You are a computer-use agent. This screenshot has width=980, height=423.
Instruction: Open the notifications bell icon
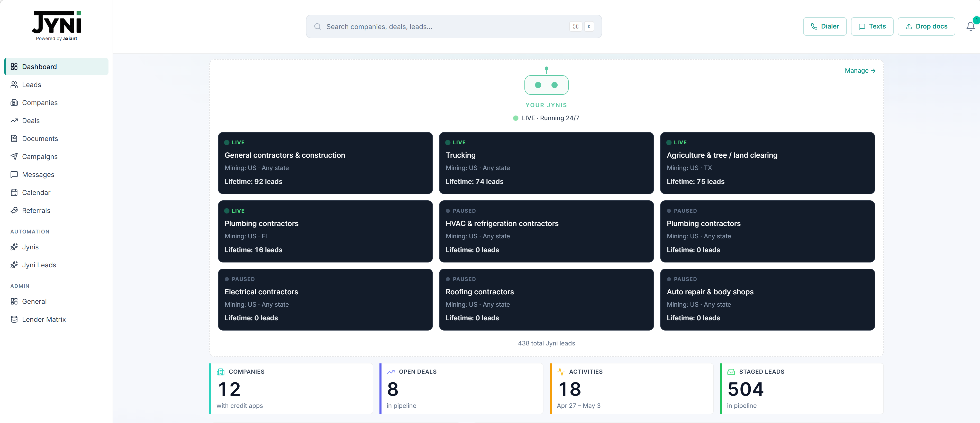pos(970,26)
